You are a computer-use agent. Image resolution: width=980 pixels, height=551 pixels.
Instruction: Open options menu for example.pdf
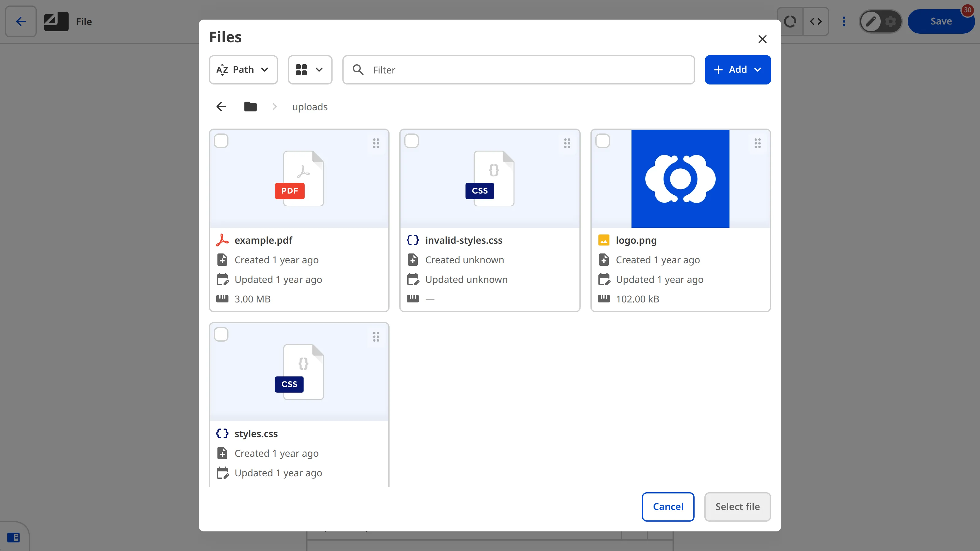(376, 143)
